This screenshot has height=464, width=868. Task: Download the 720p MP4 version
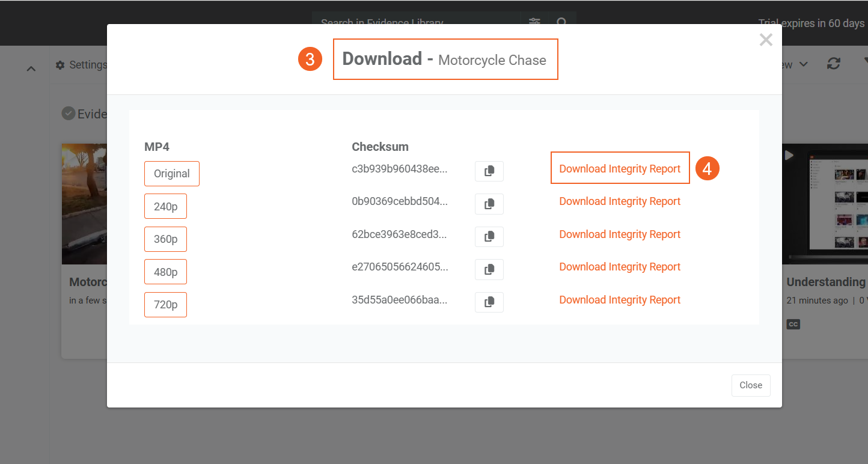pos(165,305)
